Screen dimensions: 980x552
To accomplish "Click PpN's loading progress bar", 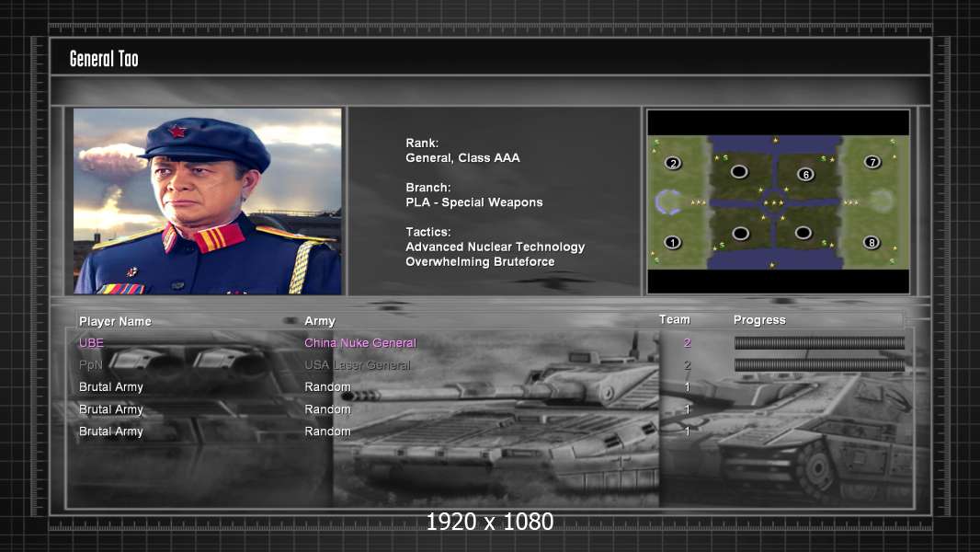I will pyautogui.click(x=819, y=365).
